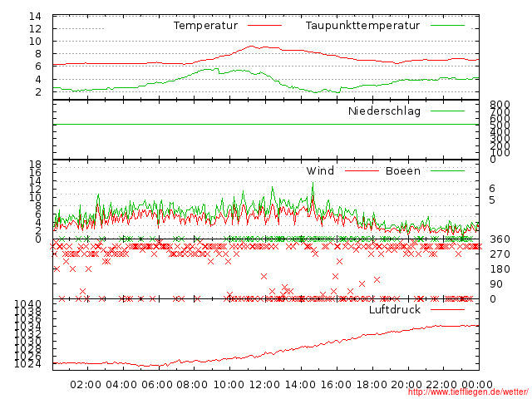
Task: Click the 360 wind direction axis value
Action: (x=499, y=239)
